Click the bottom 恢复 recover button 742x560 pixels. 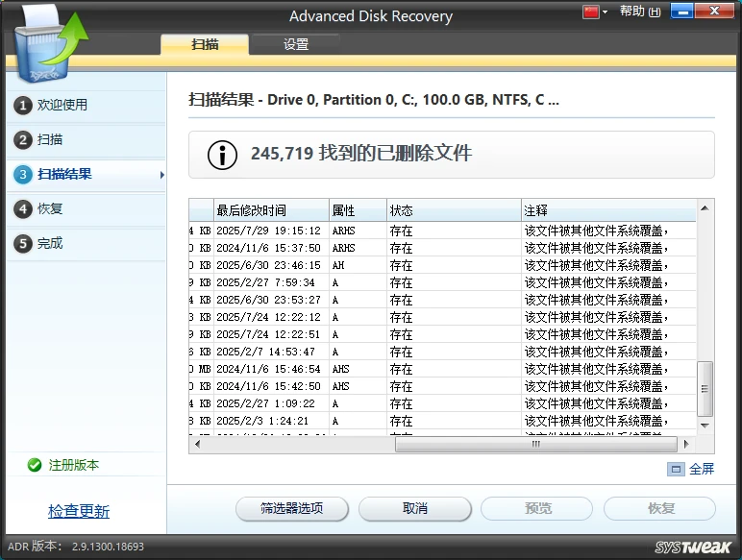coord(660,509)
